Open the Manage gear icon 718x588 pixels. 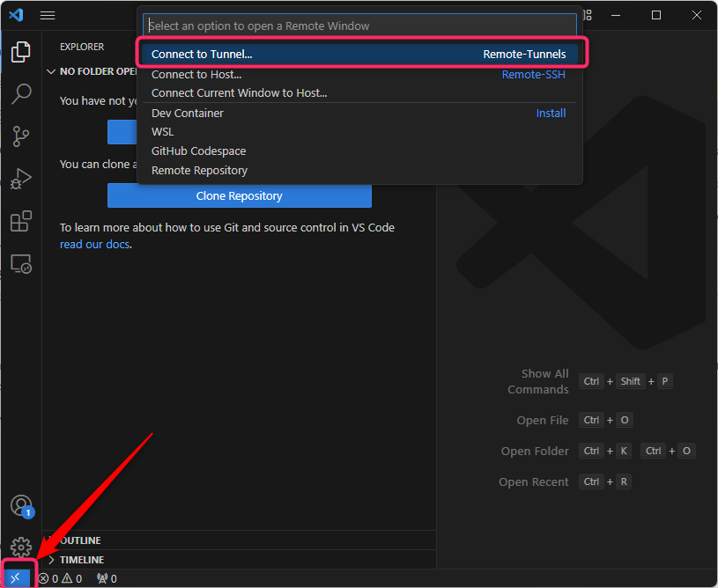coord(20,547)
